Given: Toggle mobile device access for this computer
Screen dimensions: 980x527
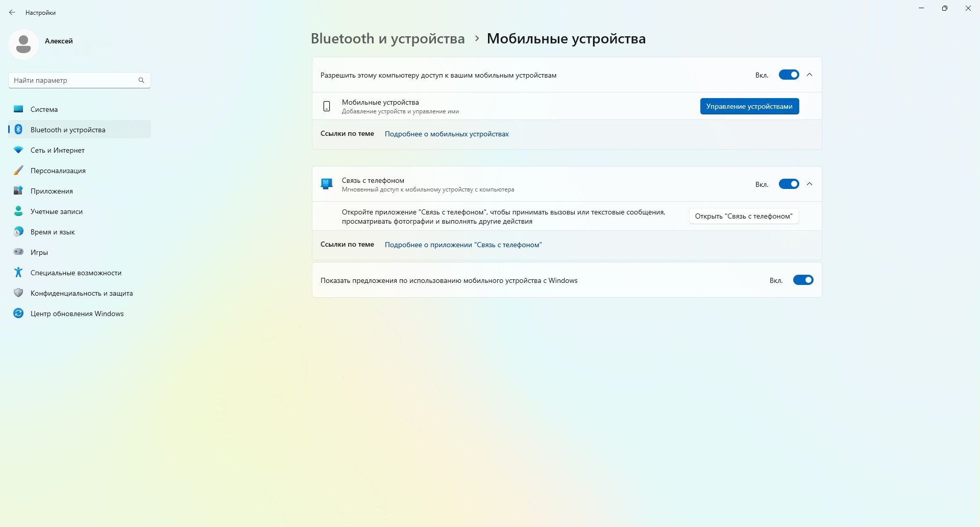Looking at the screenshot, I should tap(789, 75).
